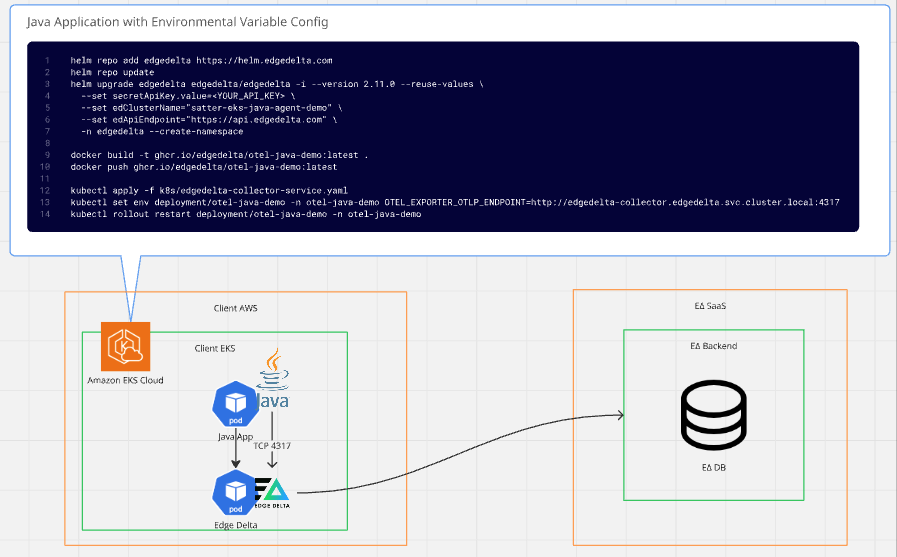Click the Amazon EKS Cloud orange icon
Image resolution: width=897 pixels, height=557 pixels.
point(125,346)
